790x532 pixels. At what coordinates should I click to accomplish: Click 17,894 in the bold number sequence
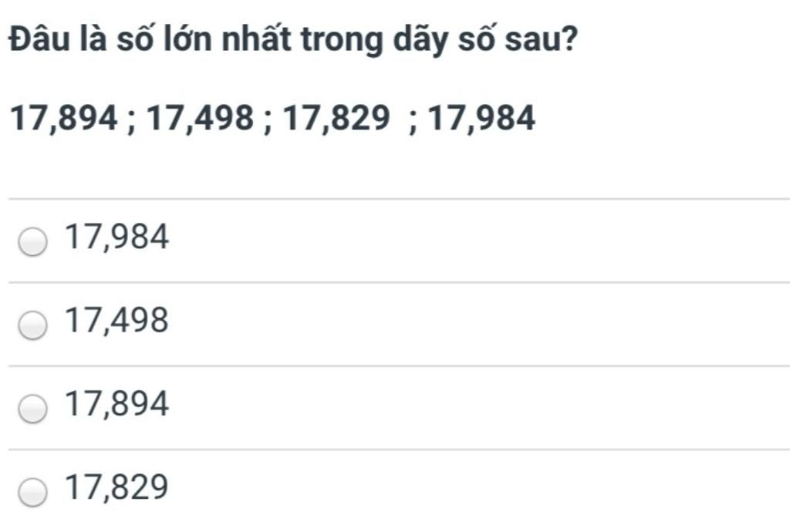click(x=64, y=119)
